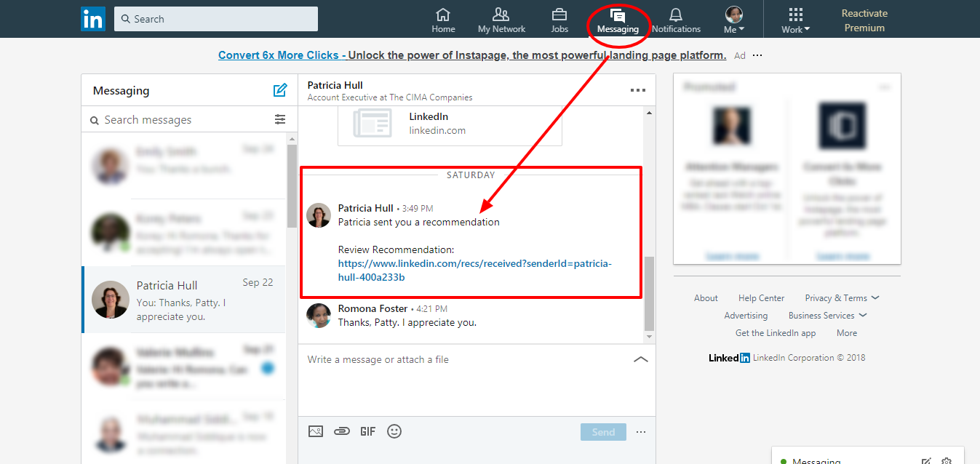Click the More footer link
This screenshot has height=464, width=980.
pos(847,333)
